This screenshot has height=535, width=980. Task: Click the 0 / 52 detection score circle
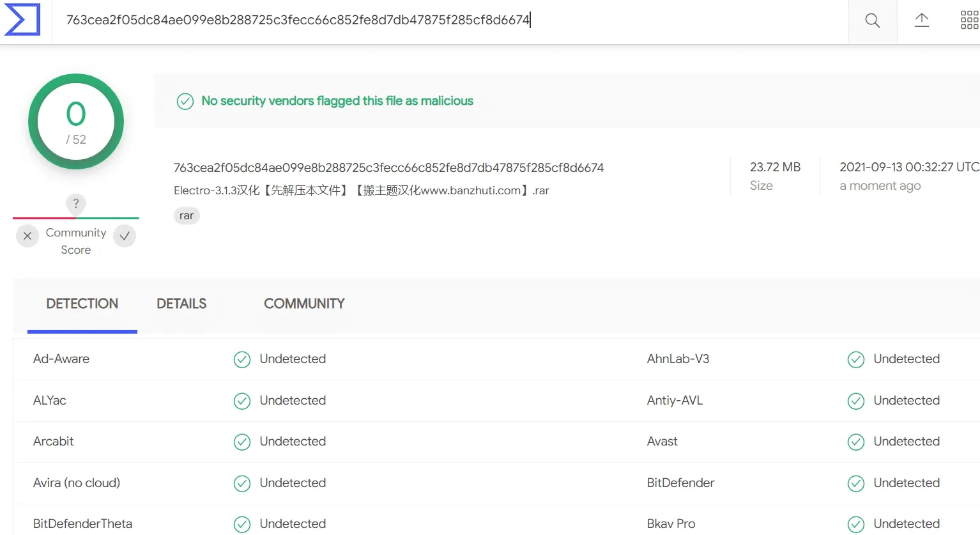(x=76, y=121)
